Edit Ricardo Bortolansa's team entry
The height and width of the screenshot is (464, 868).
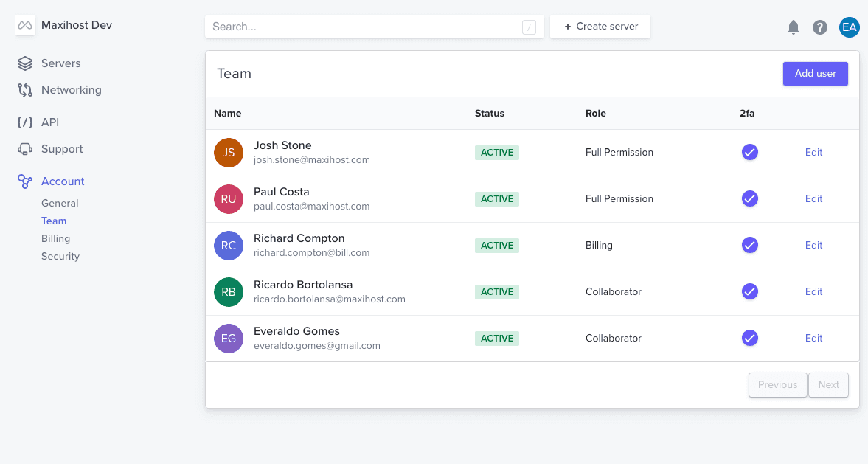(813, 291)
